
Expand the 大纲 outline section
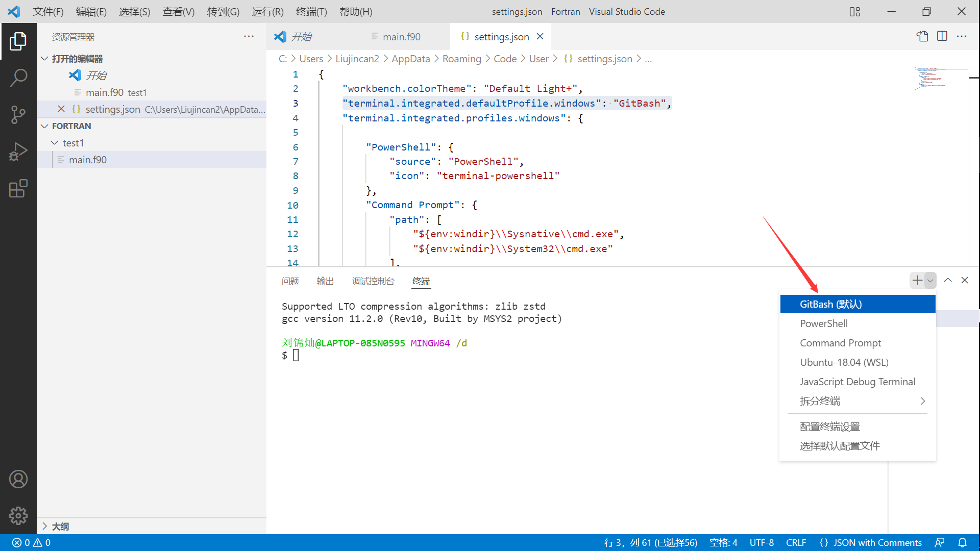pos(44,526)
